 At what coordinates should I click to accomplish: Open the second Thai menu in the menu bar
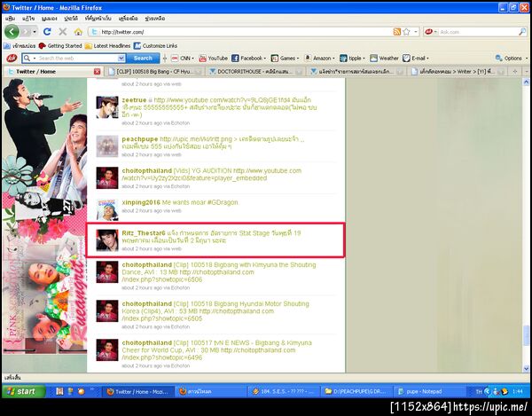(x=28, y=19)
